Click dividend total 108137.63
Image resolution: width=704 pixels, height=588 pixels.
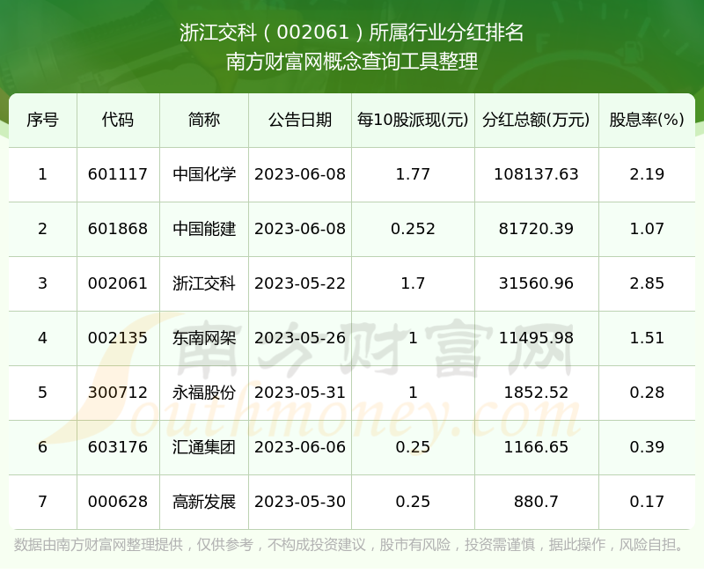[536, 174]
